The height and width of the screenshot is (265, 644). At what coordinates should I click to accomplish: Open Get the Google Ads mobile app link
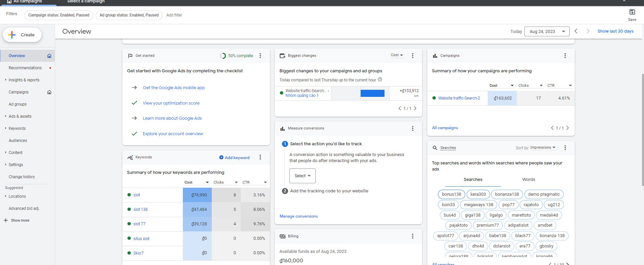[173, 88]
